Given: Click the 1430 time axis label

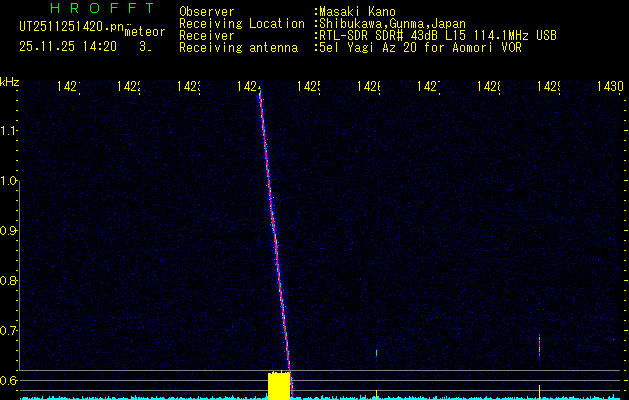Looking at the screenshot, I should click(x=609, y=88).
